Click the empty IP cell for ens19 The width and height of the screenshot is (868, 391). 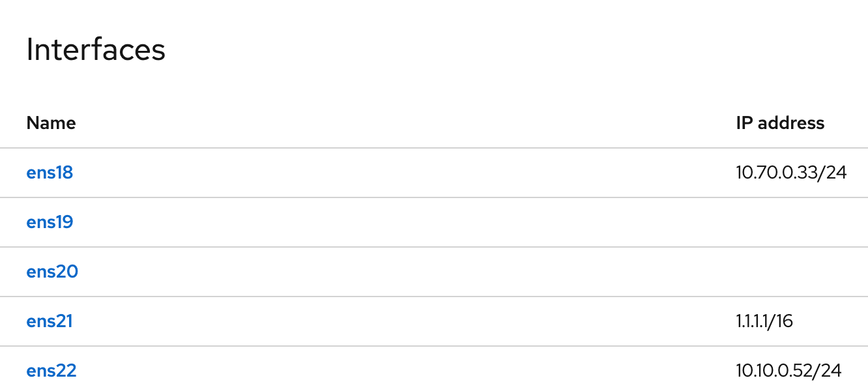pos(794,222)
